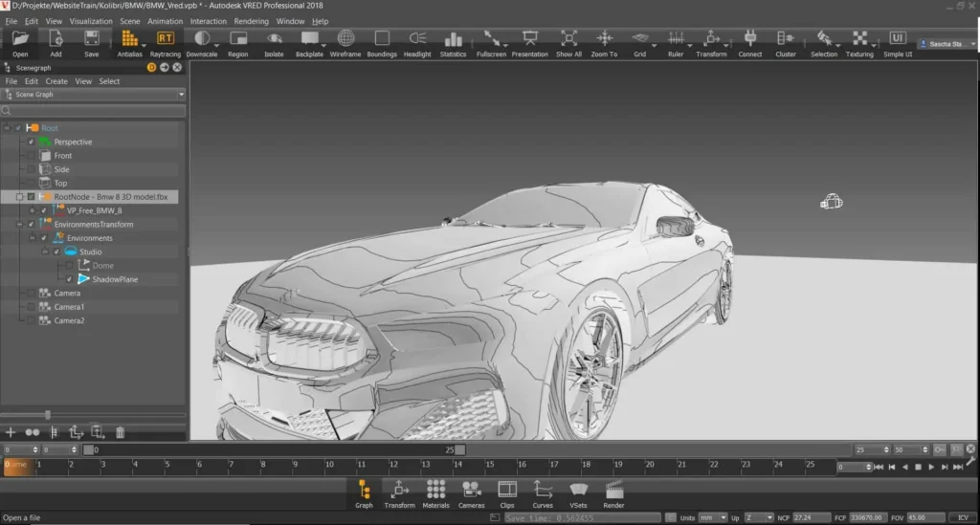Click the Show All icon
The width and height of the screenshot is (980, 525).
pos(568,38)
